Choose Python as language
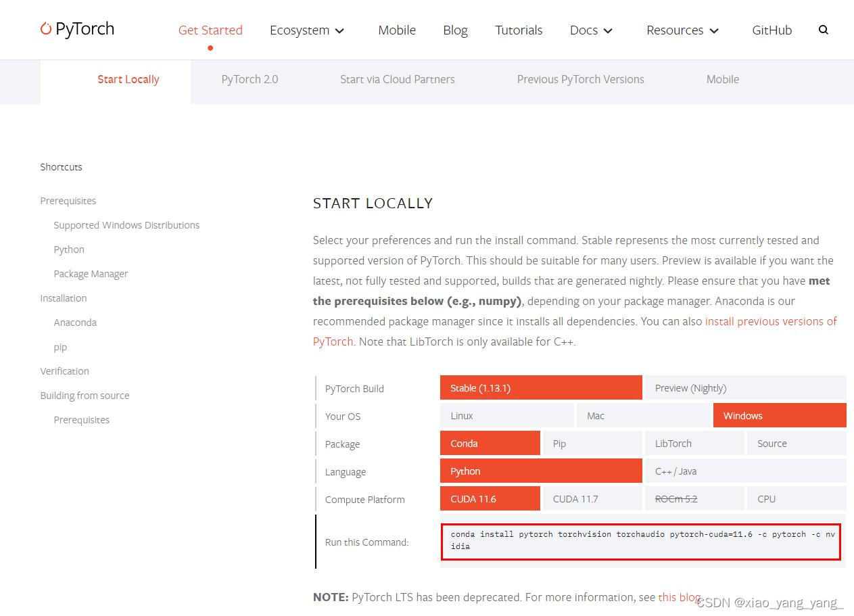The width and height of the screenshot is (854, 616). click(541, 471)
